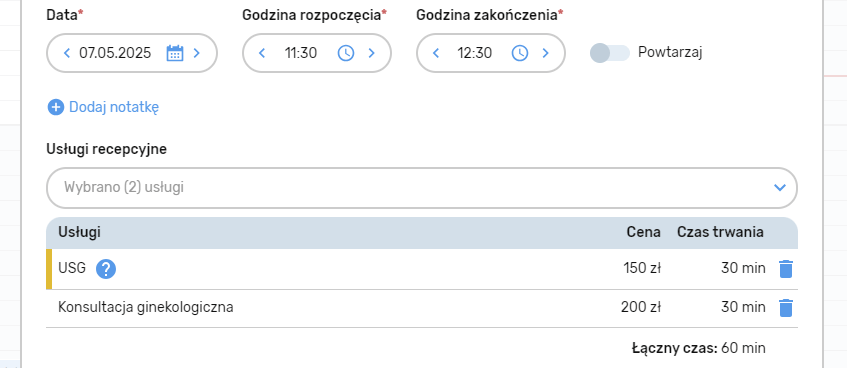Open start time clock icon
The width and height of the screenshot is (847, 368).
click(346, 53)
